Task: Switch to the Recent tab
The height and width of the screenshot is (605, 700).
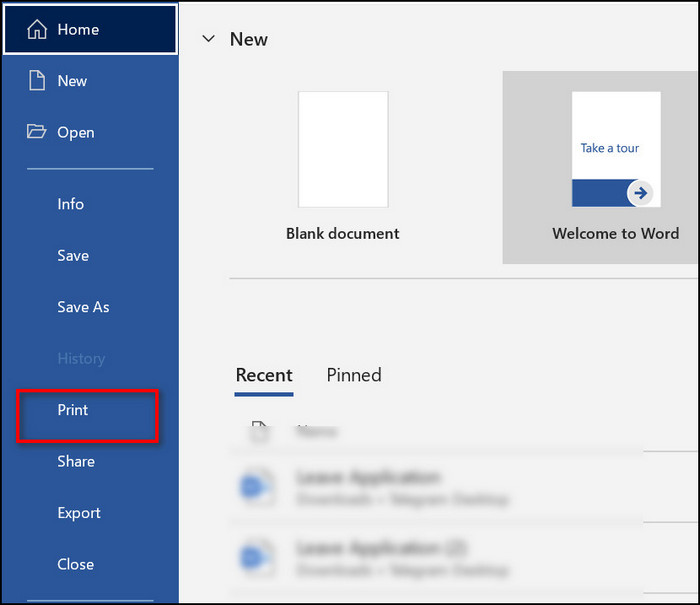Action: [x=264, y=375]
